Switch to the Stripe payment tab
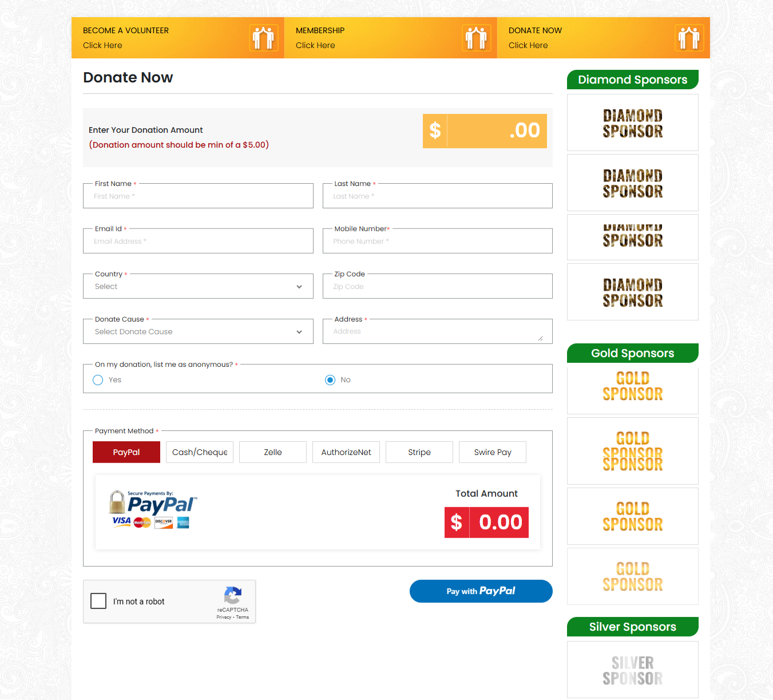The width and height of the screenshot is (773, 700). 419,452
